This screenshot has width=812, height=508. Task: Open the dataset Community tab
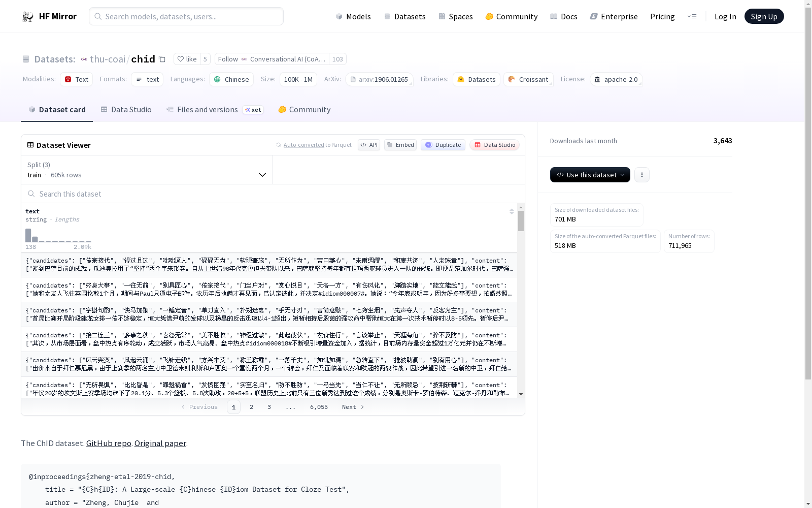pos(304,110)
